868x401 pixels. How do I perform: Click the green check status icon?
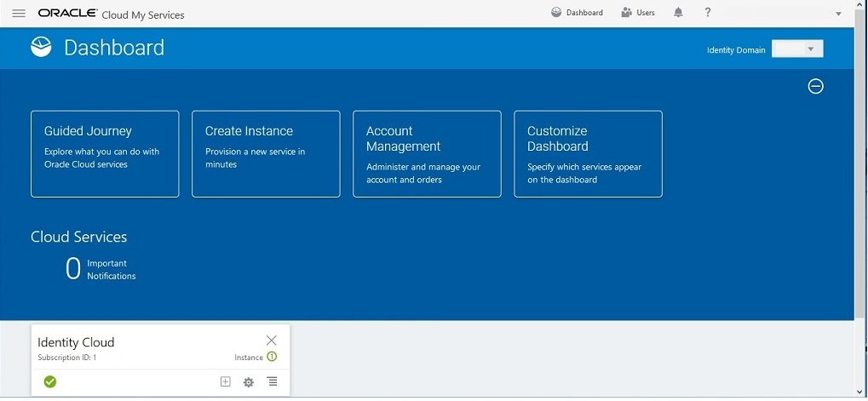coord(49,381)
